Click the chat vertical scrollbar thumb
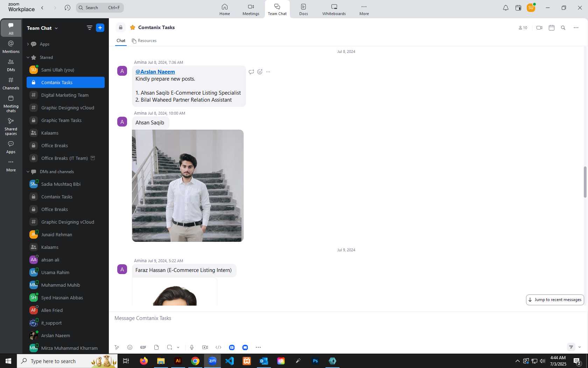The width and height of the screenshot is (588, 368). click(585, 182)
